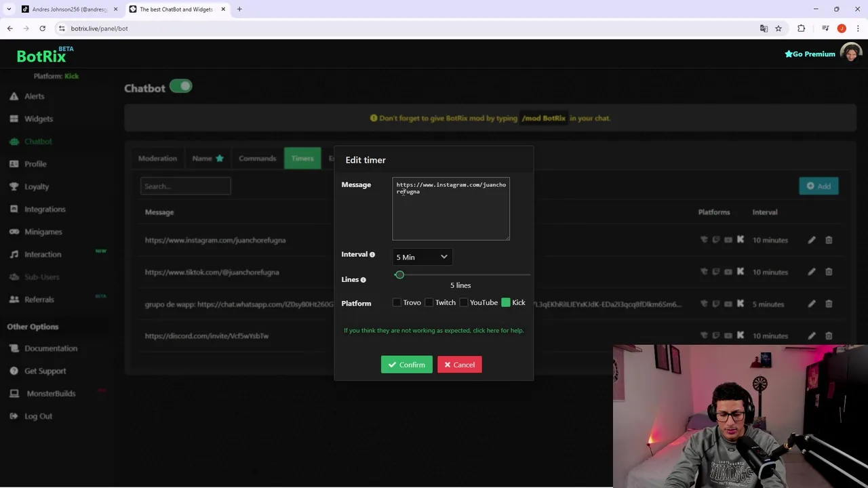Open the Referrals sidebar icon
868x488 pixels.
pyautogui.click(x=14, y=300)
